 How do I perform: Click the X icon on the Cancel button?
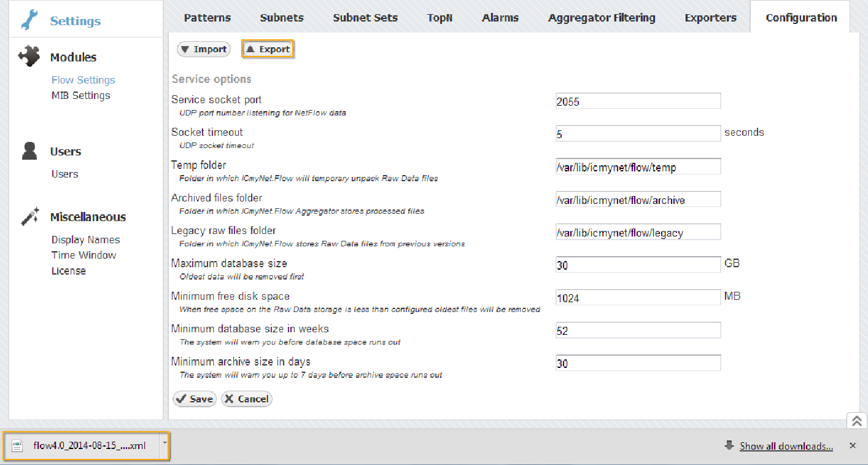point(230,399)
